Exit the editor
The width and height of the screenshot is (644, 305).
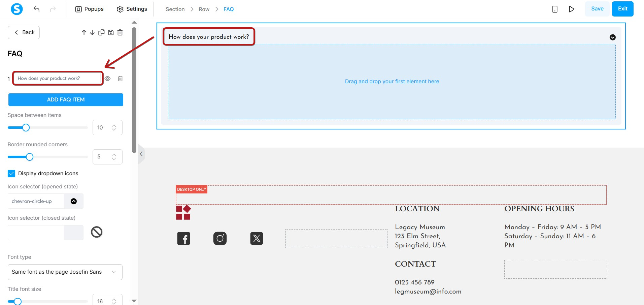622,9
